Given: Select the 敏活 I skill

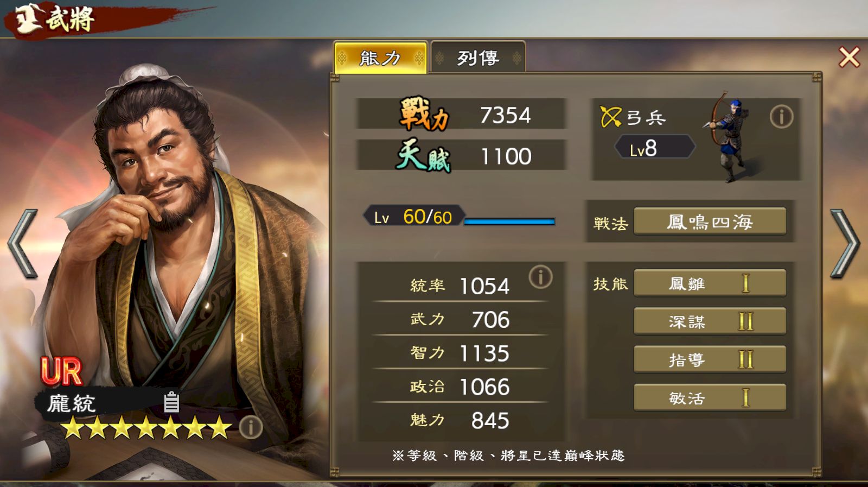Looking at the screenshot, I should 710,398.
